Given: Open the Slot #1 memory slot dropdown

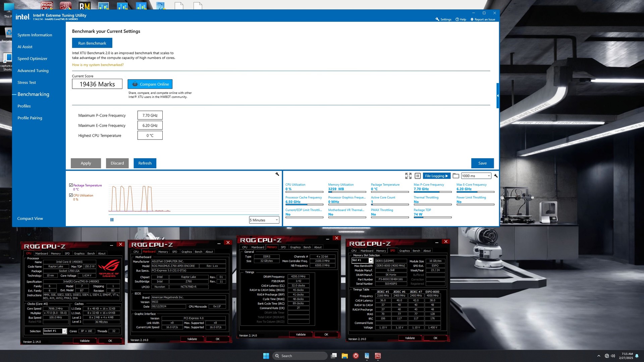Looking at the screenshot, I should (x=362, y=260).
